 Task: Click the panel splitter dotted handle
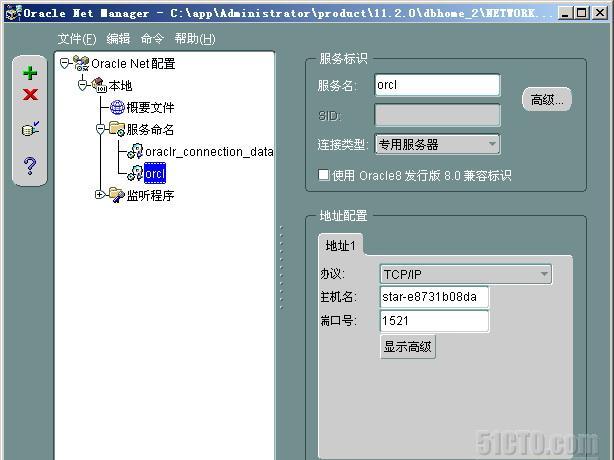282,268
